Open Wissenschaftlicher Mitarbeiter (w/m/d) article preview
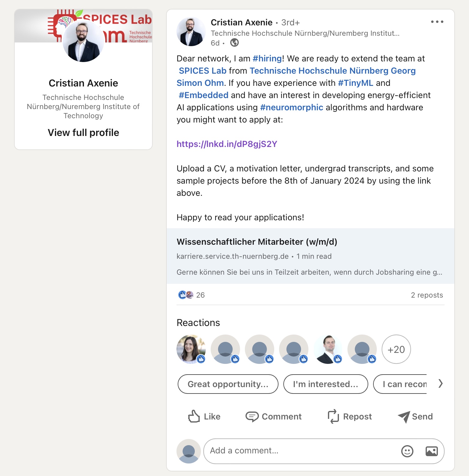 click(310, 256)
